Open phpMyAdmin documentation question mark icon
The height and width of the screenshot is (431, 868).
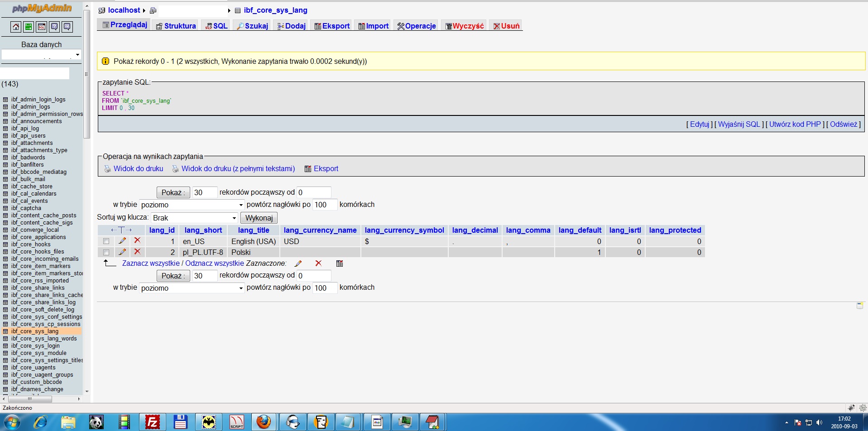tap(54, 27)
